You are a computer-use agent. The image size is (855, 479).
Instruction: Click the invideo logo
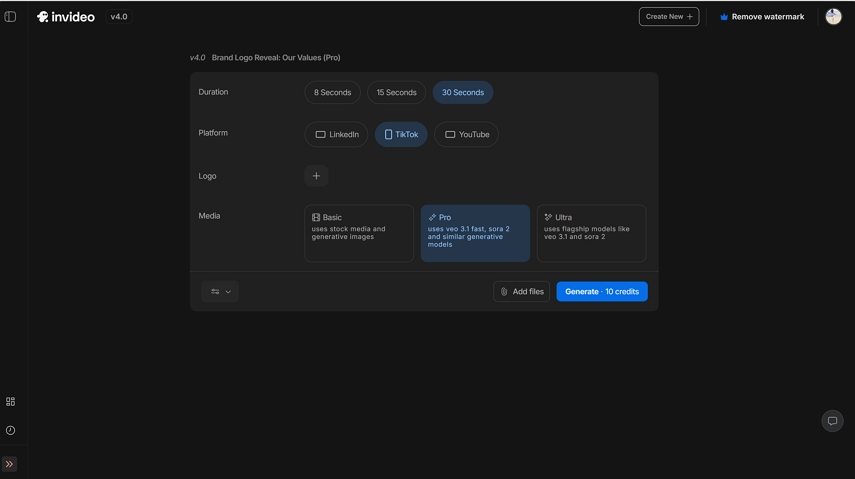[66, 17]
